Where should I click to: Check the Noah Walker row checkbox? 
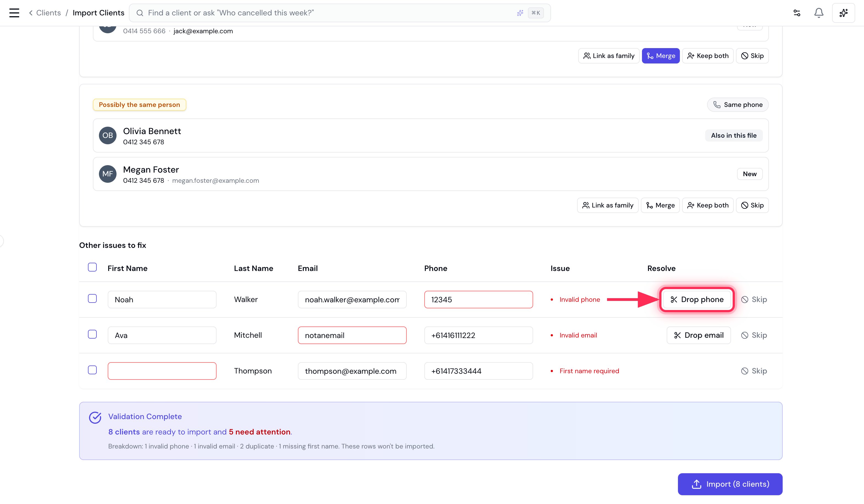92,299
